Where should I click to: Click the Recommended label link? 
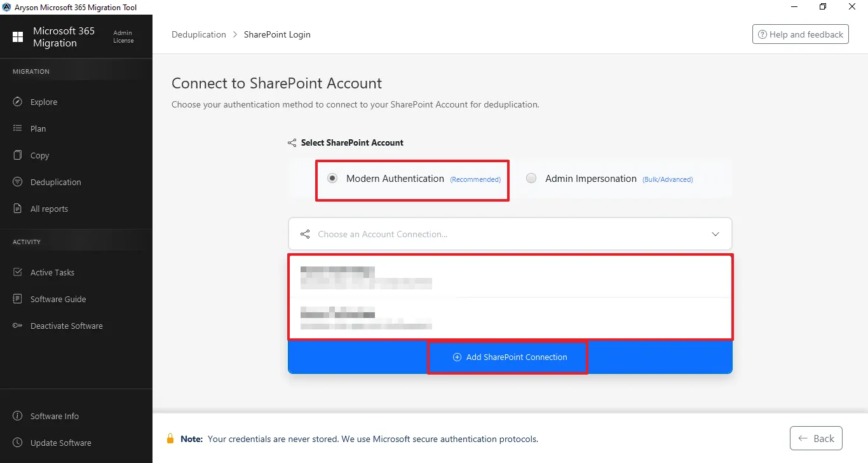pyautogui.click(x=475, y=179)
